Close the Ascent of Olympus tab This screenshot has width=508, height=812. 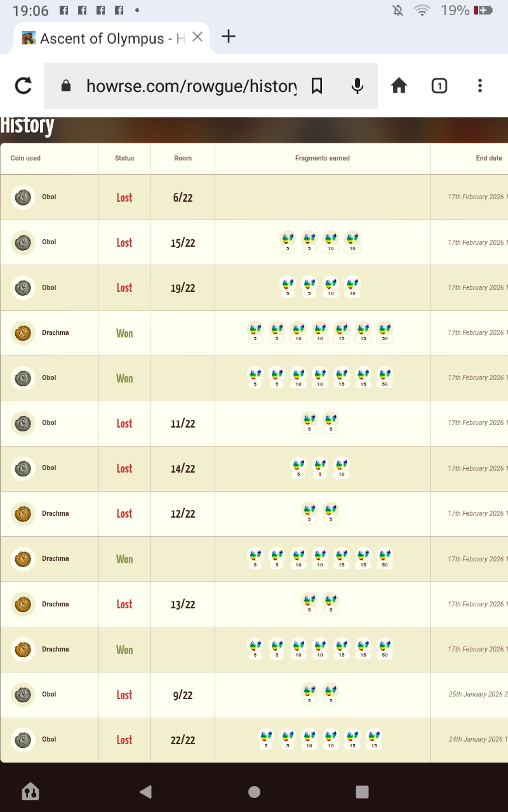197,37
